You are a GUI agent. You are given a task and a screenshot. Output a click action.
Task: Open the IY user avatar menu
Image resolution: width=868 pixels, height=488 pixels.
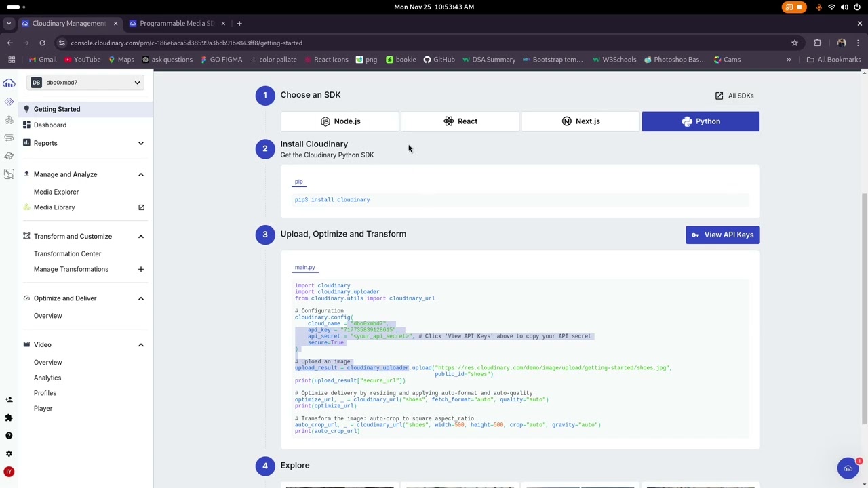(x=9, y=472)
